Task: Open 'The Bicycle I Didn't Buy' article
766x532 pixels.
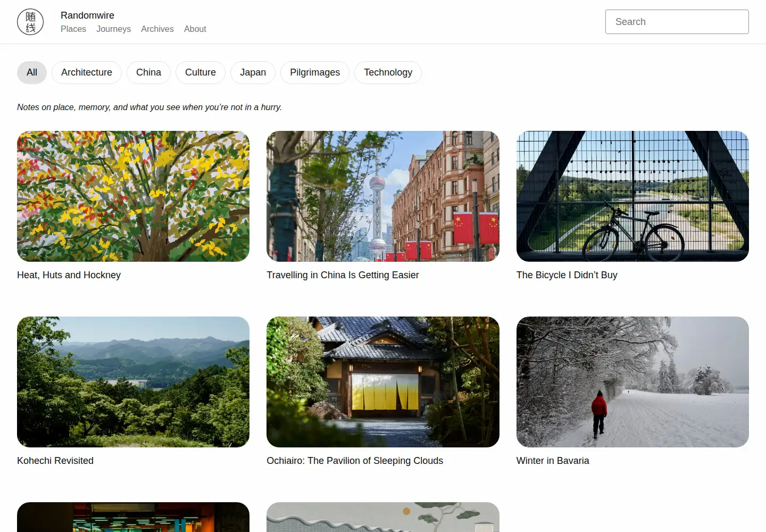Action: point(567,275)
